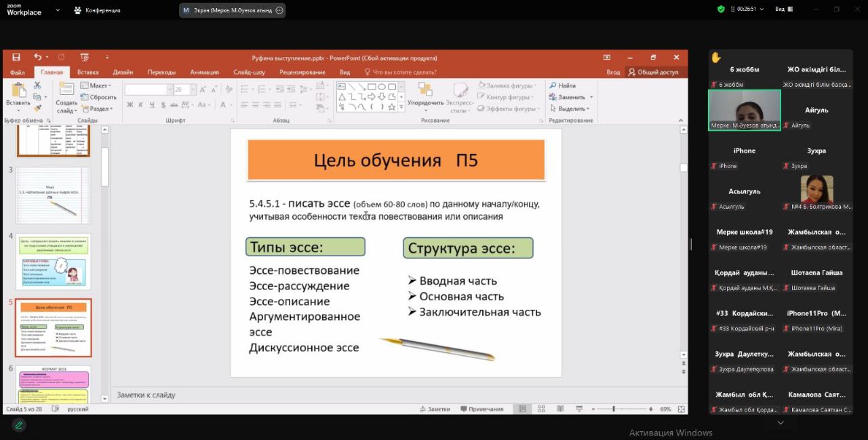The height and width of the screenshot is (440, 868).
Task: Fit slide to current window icon
Action: pos(682,409)
